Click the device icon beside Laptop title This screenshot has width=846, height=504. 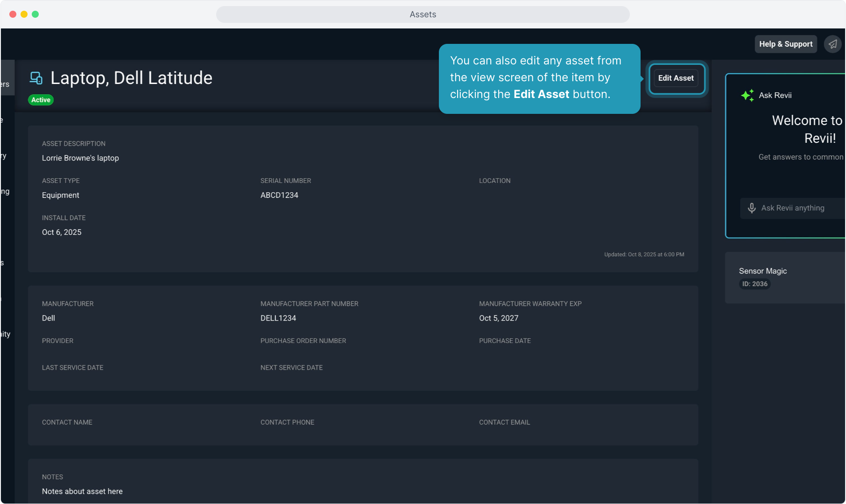tap(36, 78)
